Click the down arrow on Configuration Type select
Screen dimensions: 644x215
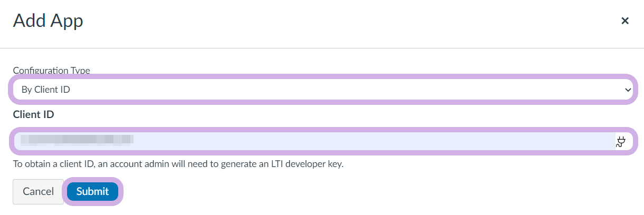point(628,90)
